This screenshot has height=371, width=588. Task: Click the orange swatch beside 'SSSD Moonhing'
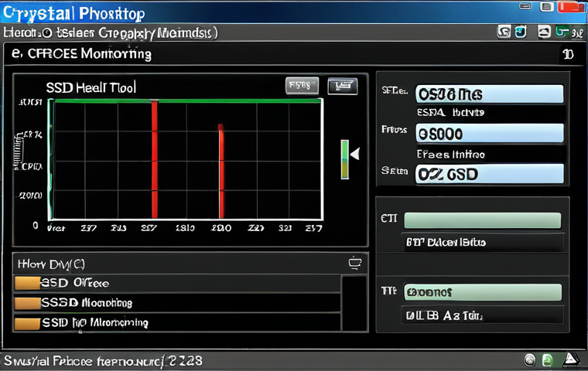(27, 303)
